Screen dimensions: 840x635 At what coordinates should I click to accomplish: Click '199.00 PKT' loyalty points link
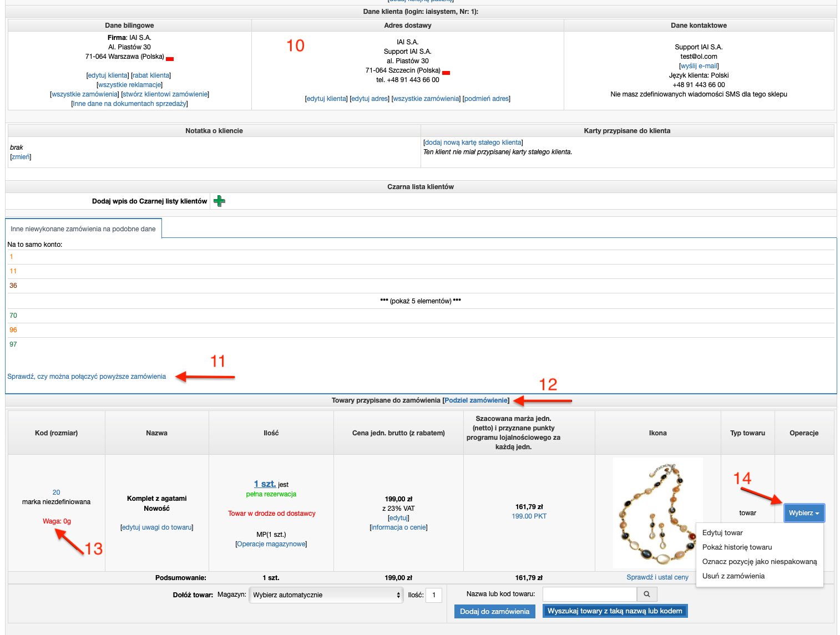[529, 516]
